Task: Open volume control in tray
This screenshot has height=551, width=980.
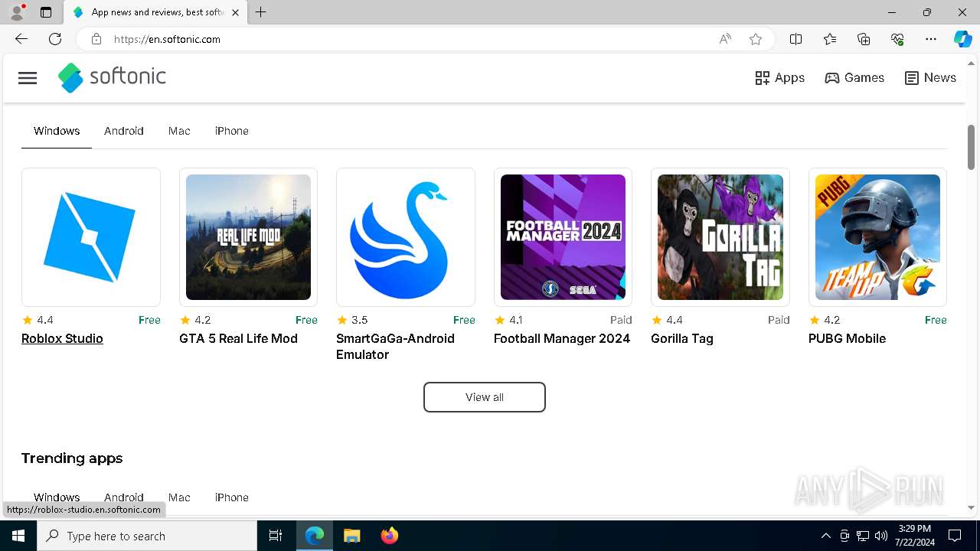Action: pos(881,536)
